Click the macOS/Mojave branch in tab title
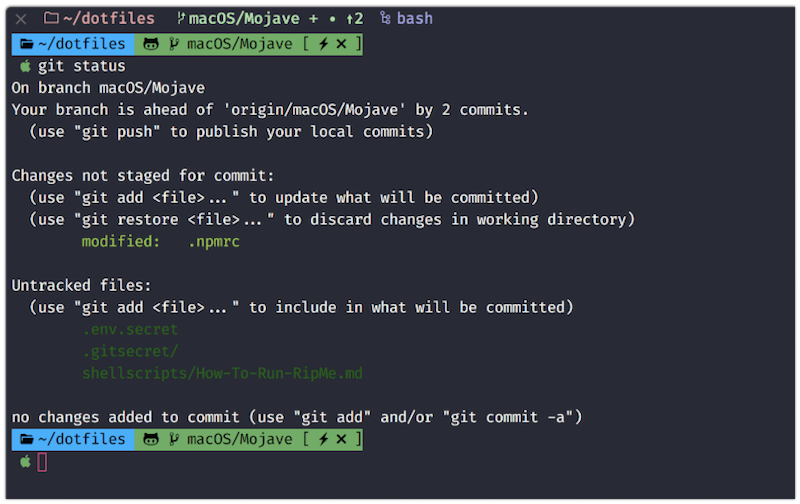The height and width of the screenshot is (504, 800). [244, 18]
